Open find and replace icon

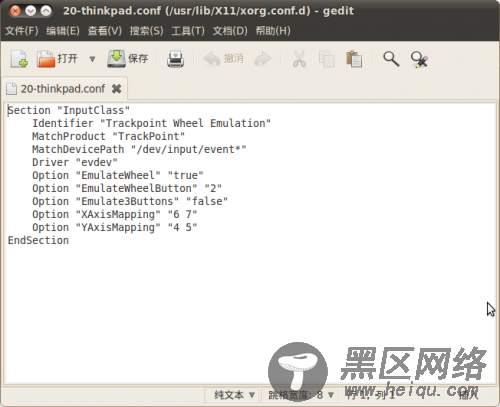(419, 59)
